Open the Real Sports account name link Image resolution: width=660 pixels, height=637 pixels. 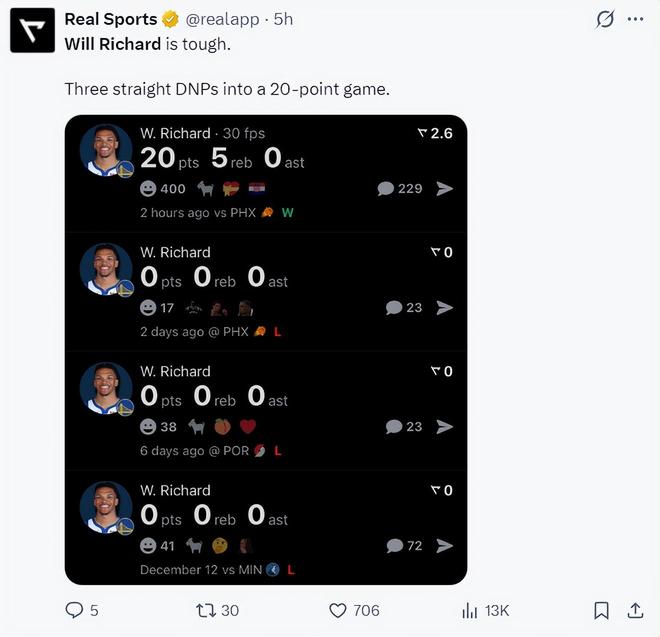click(x=110, y=19)
